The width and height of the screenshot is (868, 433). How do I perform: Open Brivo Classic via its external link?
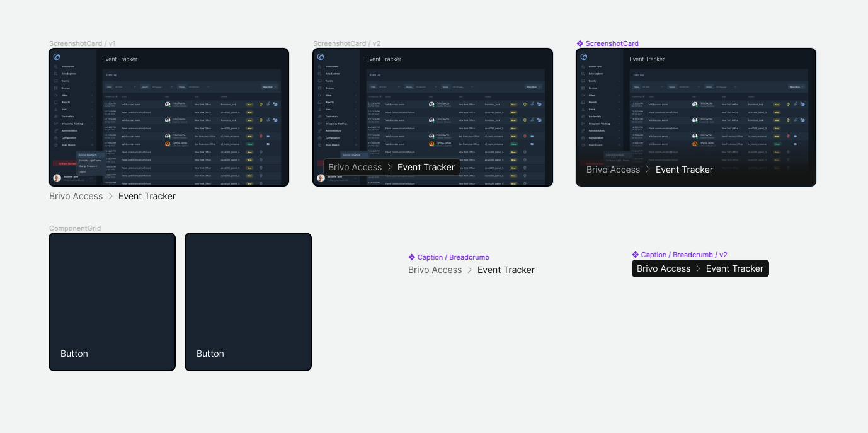click(93, 145)
